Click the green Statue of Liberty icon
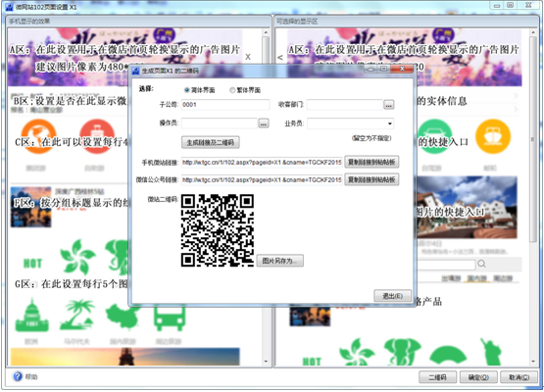This screenshot has width=544, height=392. coord(490,352)
